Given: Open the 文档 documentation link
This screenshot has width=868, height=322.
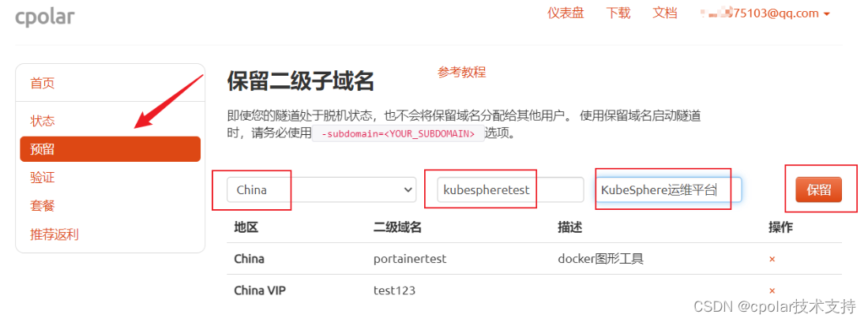Looking at the screenshot, I should (x=665, y=13).
